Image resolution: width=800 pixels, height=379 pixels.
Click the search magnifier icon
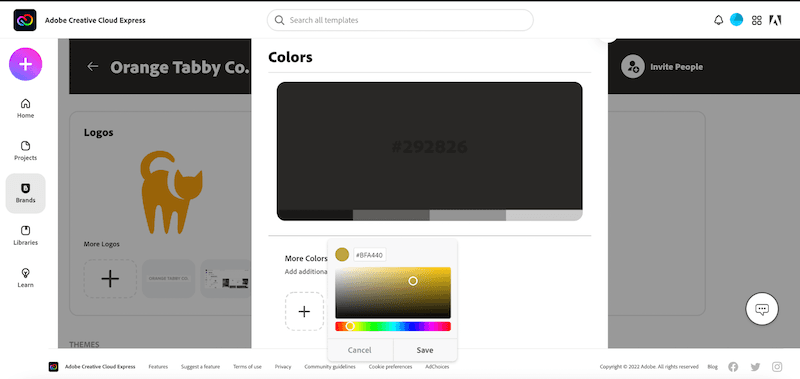[279, 20]
